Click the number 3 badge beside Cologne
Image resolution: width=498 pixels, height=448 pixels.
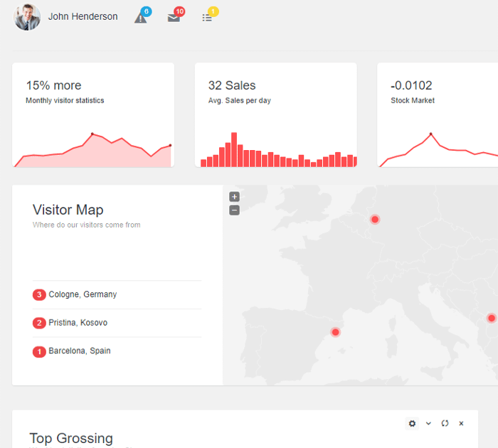39,294
